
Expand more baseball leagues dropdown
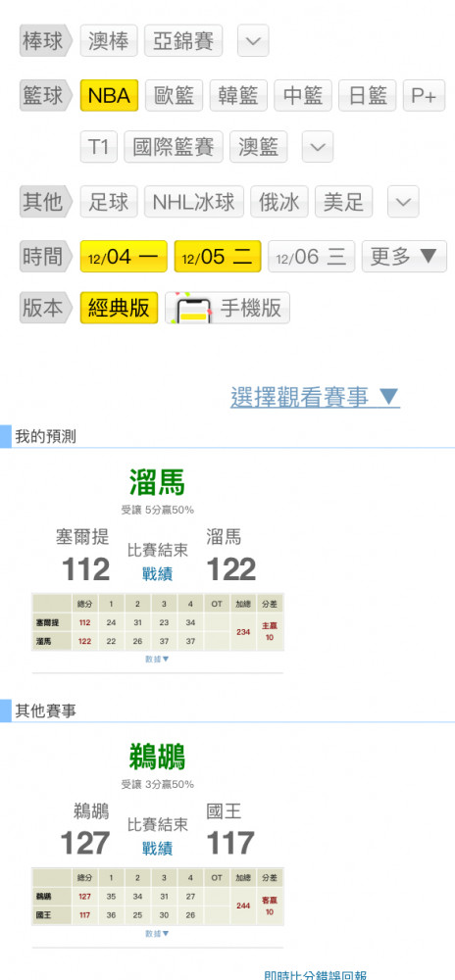253,40
